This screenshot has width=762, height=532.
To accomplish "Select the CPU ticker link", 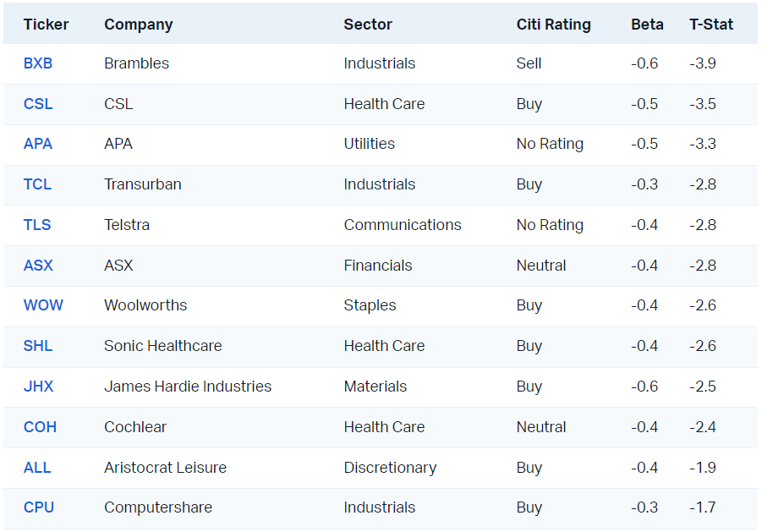I will click(x=39, y=507).
